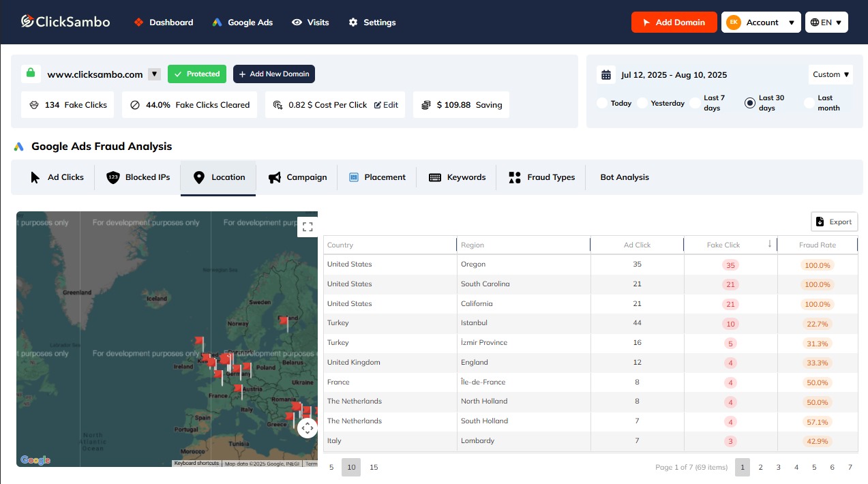This screenshot has height=484, width=868.
Task: Export the location table data
Action: pyautogui.click(x=834, y=222)
